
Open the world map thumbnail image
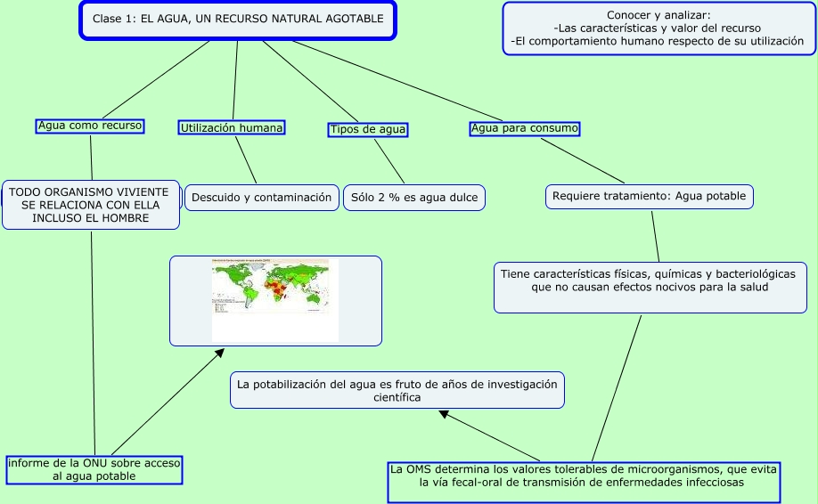coord(275,300)
